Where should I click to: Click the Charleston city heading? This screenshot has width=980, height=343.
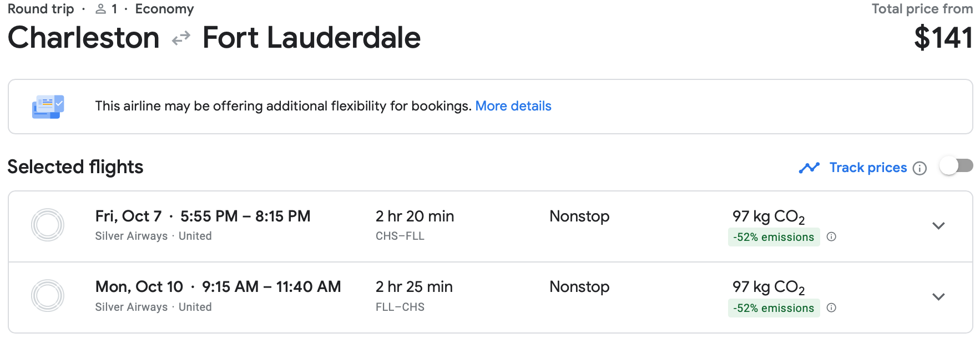84,38
